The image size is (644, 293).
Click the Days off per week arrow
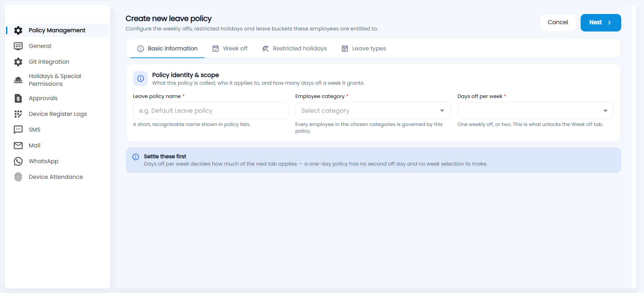[605, 111]
